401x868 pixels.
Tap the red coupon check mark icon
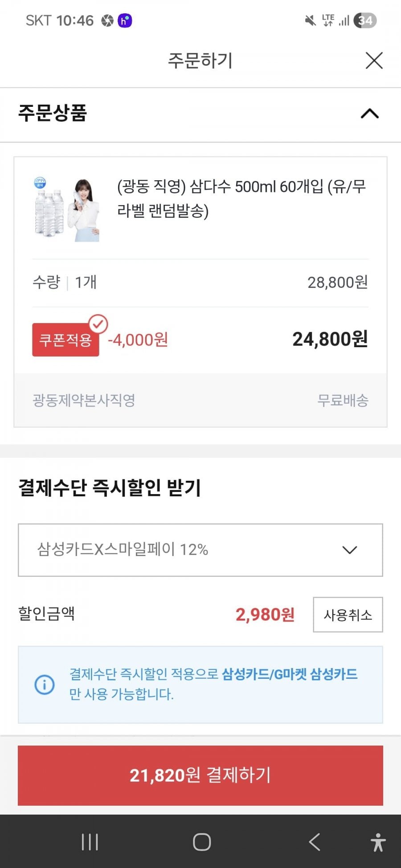point(98,324)
